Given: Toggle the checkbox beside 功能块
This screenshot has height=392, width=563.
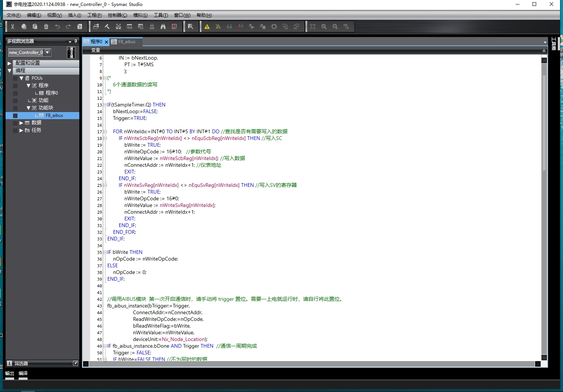Looking at the screenshot, I should coord(15,108).
